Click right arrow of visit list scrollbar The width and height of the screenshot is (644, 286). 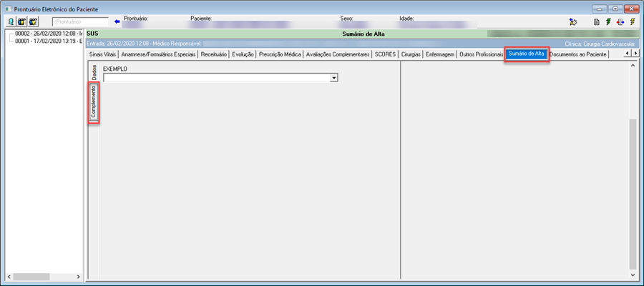(x=79, y=277)
